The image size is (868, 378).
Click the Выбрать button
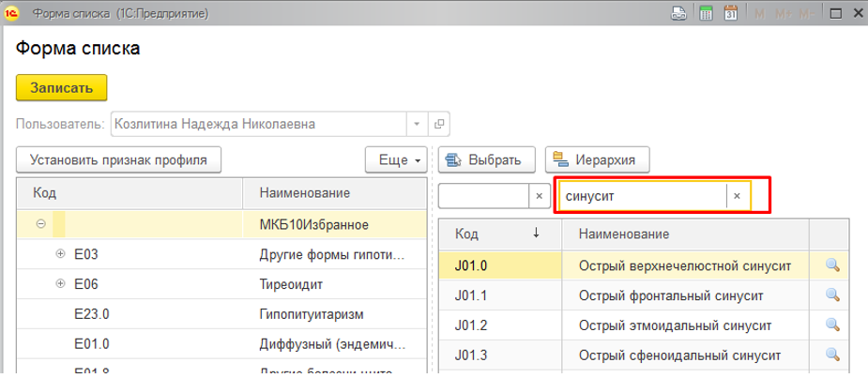tap(486, 159)
